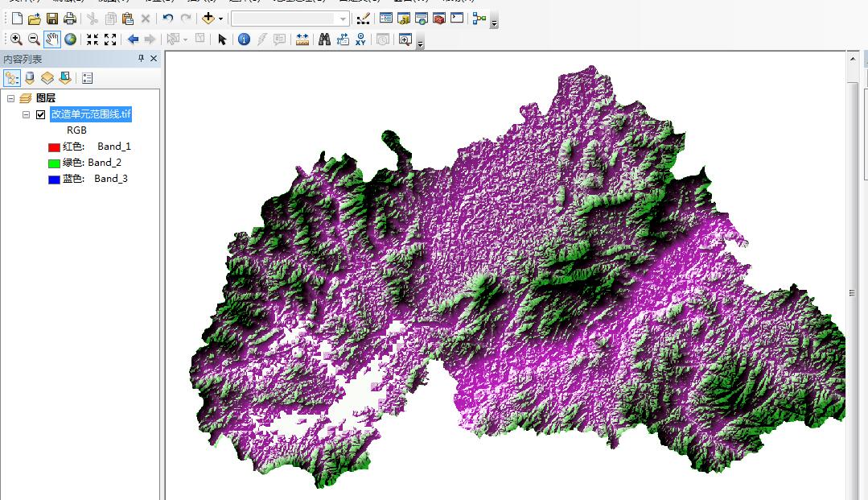Viewport: 868px width, 500px height.
Task: Open the Python window
Action: point(457,18)
